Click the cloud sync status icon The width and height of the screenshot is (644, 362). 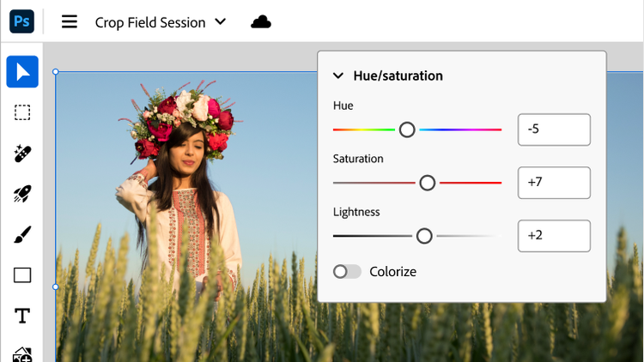[x=261, y=21]
